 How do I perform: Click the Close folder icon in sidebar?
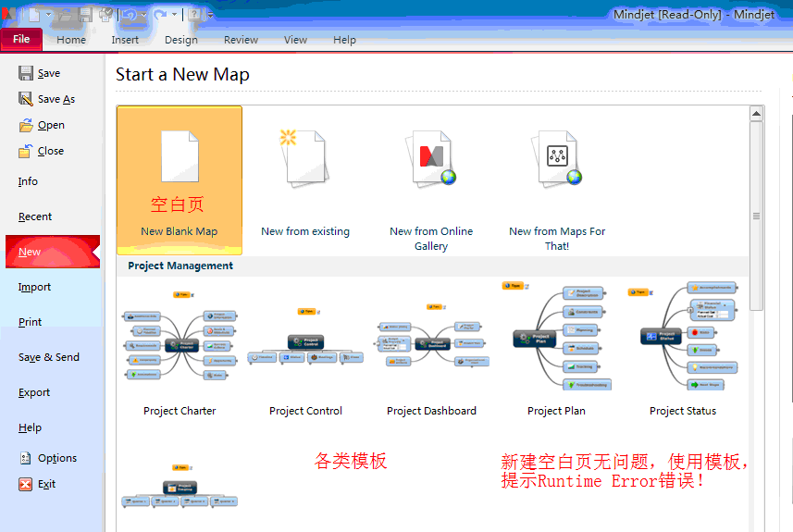(x=25, y=151)
